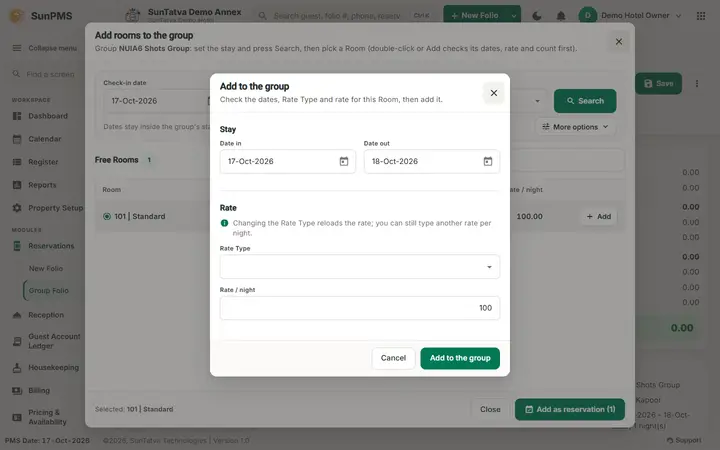Close the Add to the group dialog
Viewport: 720px width, 450px height.
coord(494,93)
